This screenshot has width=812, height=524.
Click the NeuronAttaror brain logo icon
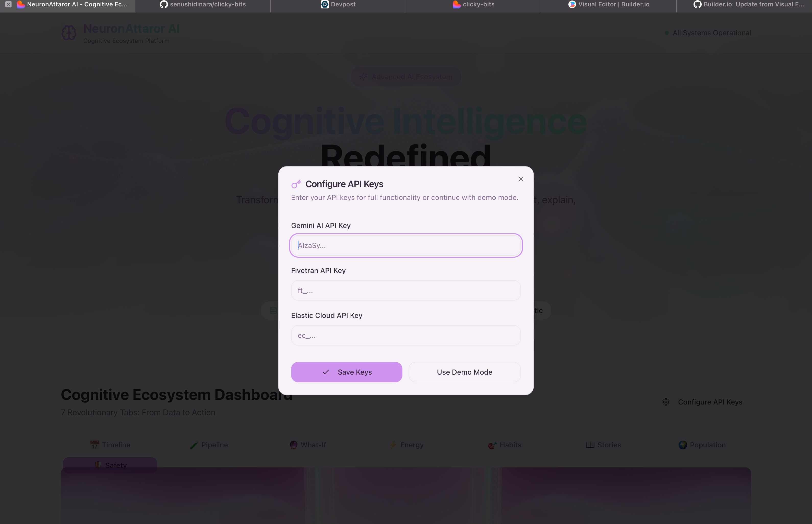point(69,33)
